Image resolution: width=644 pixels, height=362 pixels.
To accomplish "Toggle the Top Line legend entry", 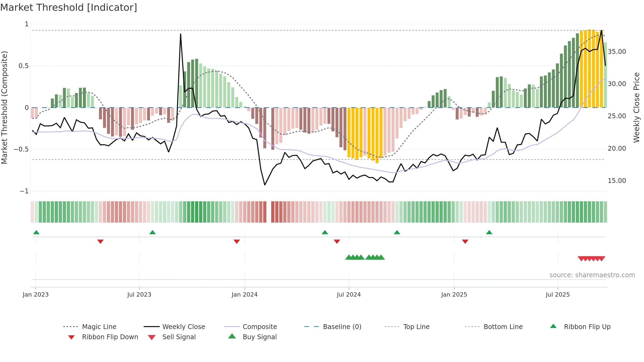I will 407,327.
